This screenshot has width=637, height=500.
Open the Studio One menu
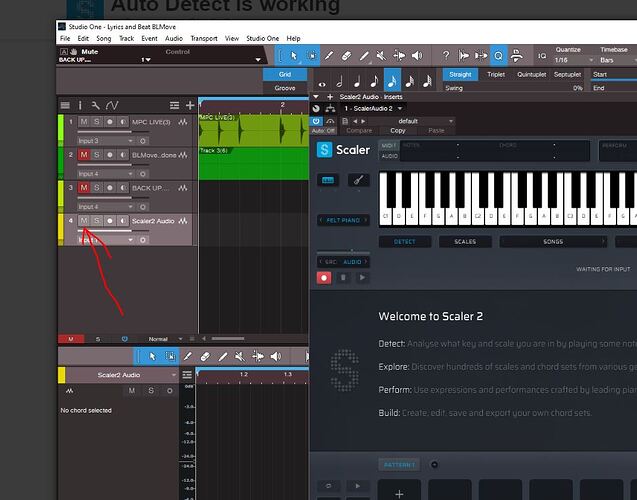pos(262,39)
